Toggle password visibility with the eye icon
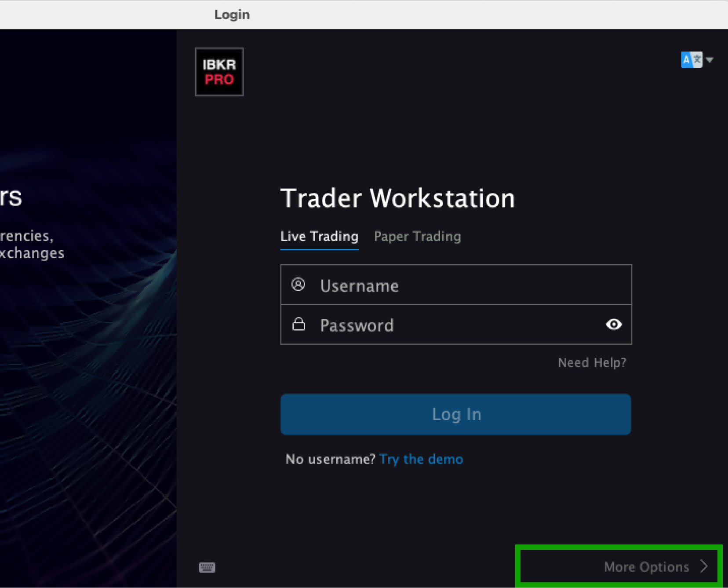The image size is (728, 588). [x=613, y=325]
